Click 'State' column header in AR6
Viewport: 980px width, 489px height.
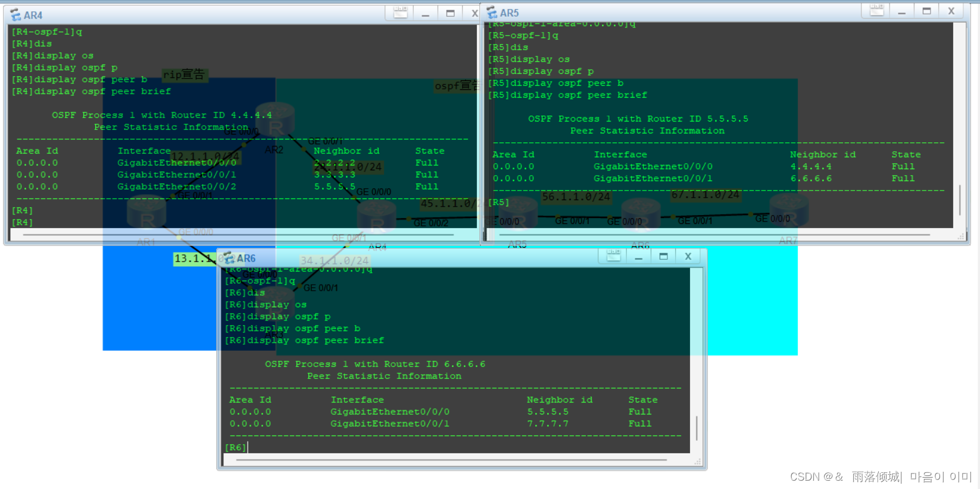coord(643,400)
